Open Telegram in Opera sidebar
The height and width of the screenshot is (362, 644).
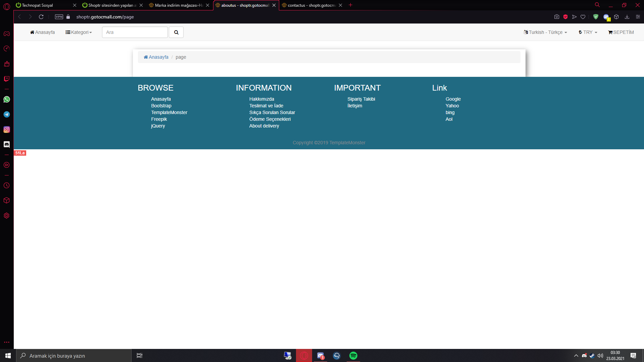[x=7, y=114]
